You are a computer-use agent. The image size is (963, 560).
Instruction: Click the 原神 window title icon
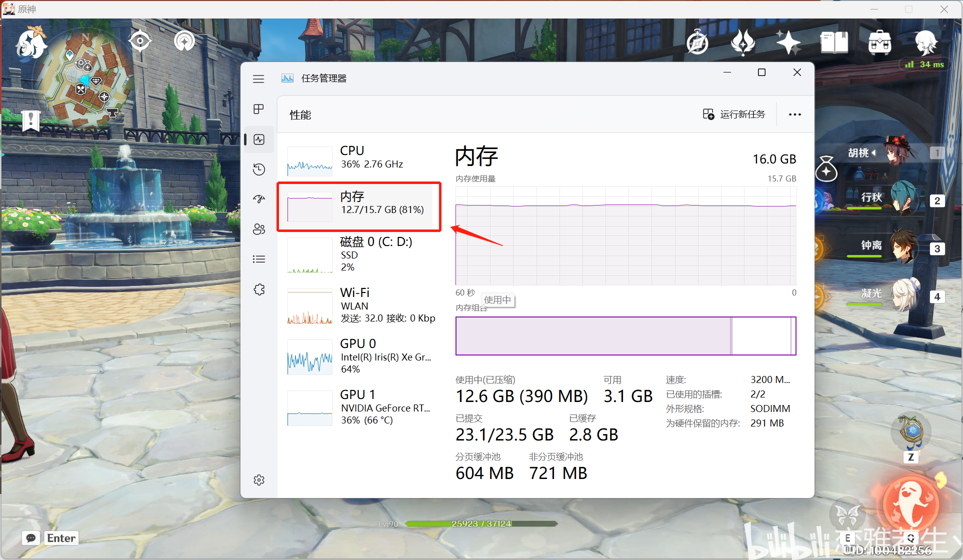(x=9, y=9)
